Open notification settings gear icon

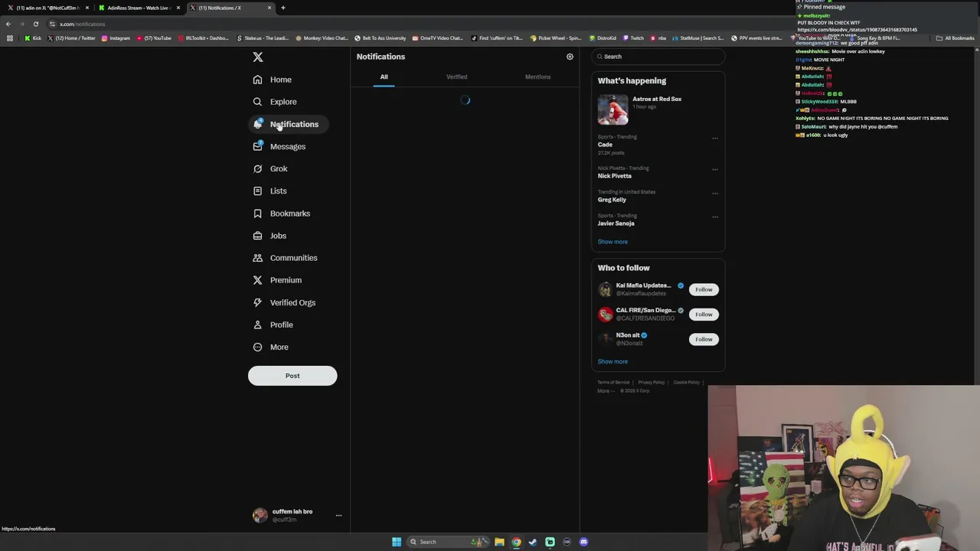click(570, 57)
